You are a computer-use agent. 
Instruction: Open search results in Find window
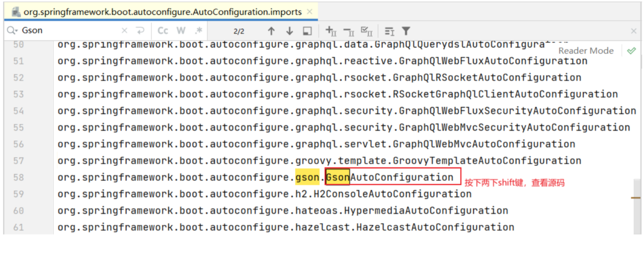click(x=308, y=31)
